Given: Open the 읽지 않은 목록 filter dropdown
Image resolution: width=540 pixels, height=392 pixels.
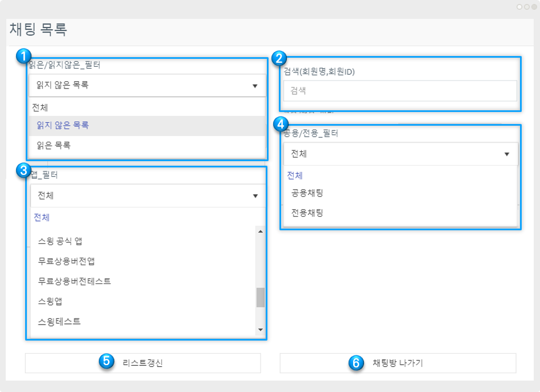Looking at the screenshot, I should click(147, 86).
